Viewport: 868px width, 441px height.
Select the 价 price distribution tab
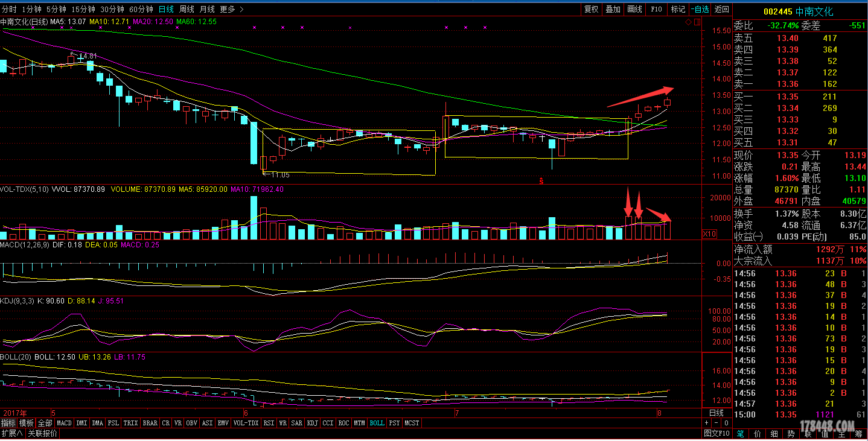coord(758,434)
